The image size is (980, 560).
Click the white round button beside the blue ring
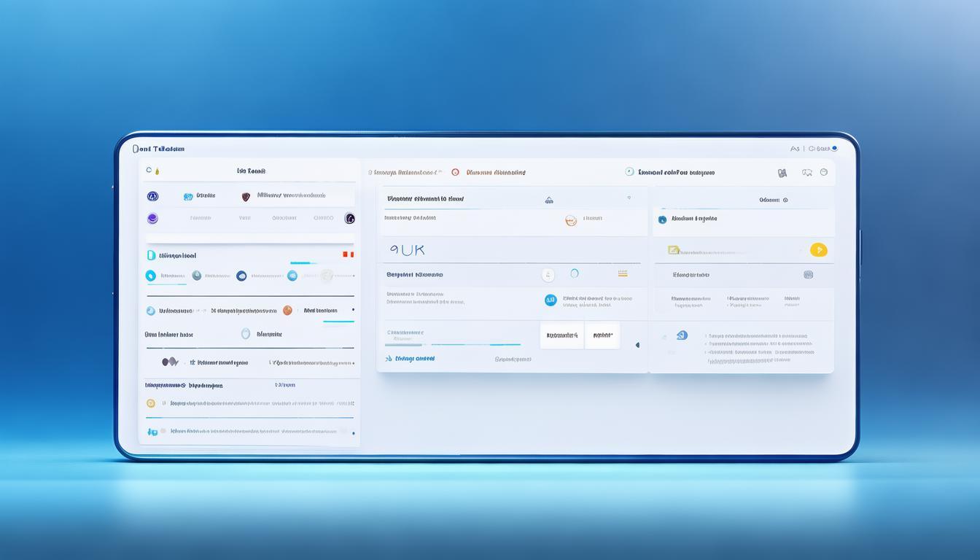[x=548, y=275]
